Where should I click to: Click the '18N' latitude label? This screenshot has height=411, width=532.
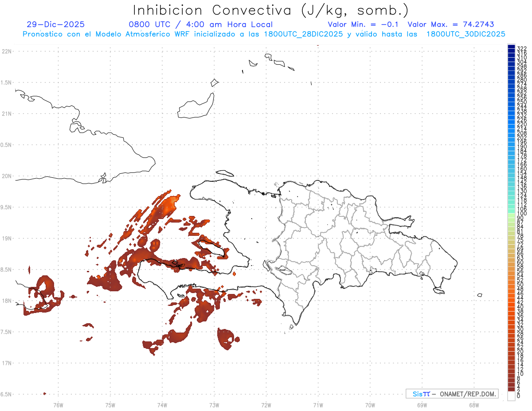6,301
